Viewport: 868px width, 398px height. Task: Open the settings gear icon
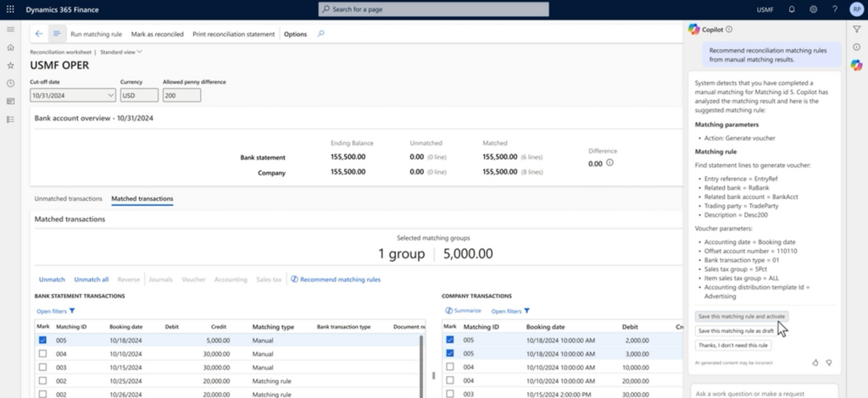point(813,9)
